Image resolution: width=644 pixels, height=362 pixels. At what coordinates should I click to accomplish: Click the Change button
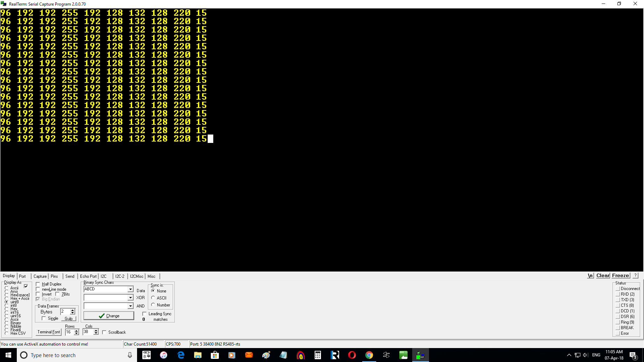pos(109,316)
